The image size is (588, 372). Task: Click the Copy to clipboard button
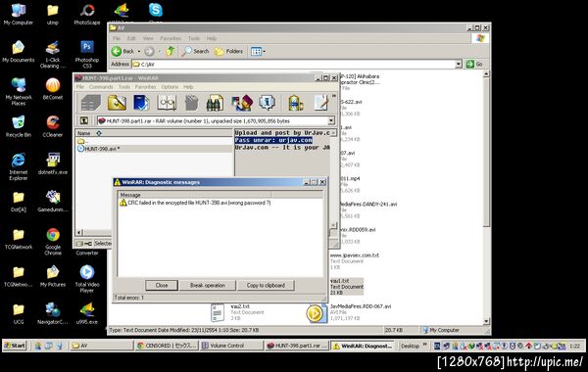266,286
